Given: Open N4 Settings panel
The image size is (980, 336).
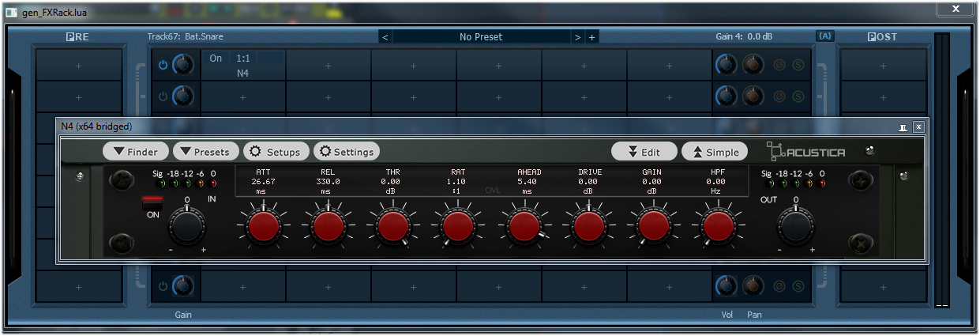Looking at the screenshot, I should [347, 152].
